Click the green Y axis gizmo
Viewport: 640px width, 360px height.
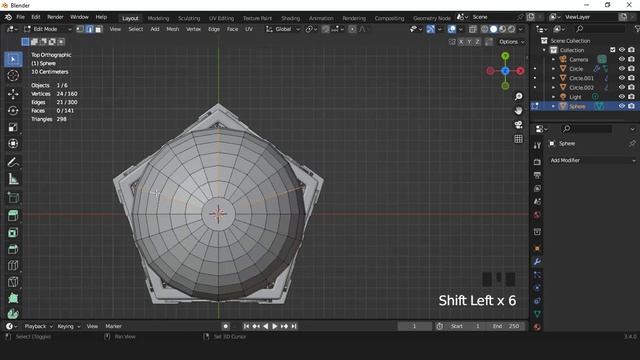click(505, 56)
